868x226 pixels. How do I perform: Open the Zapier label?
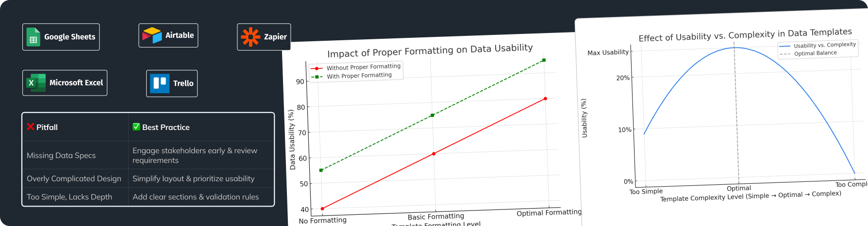275,37
